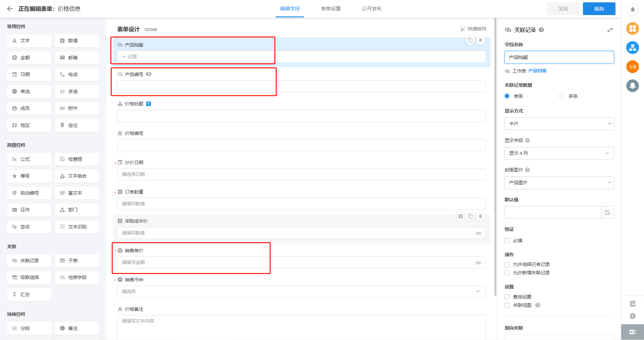Open help icon beside 封面图片
This screenshot has height=340, width=644.
pos(527,170)
